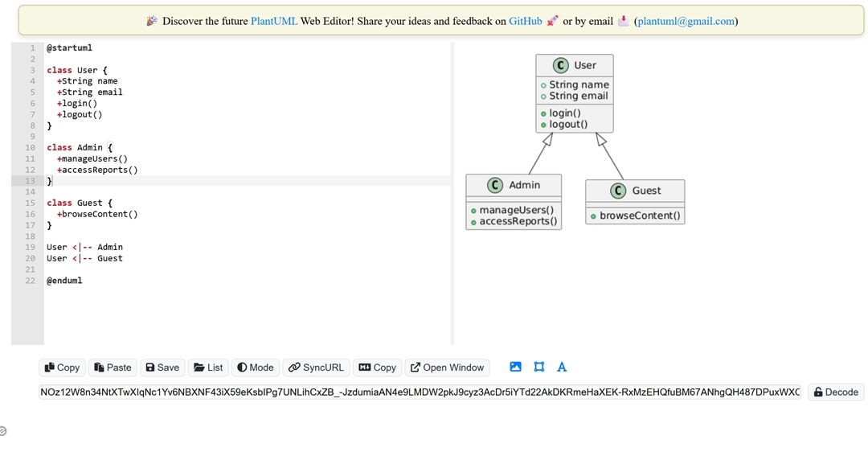
Task: Copy the editor source code
Action: point(62,368)
